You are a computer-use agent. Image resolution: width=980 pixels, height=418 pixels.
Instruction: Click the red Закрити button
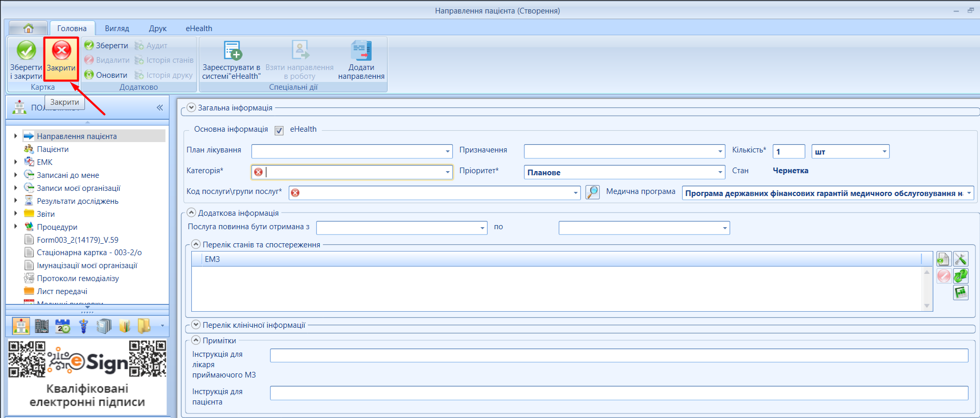pyautogui.click(x=61, y=59)
